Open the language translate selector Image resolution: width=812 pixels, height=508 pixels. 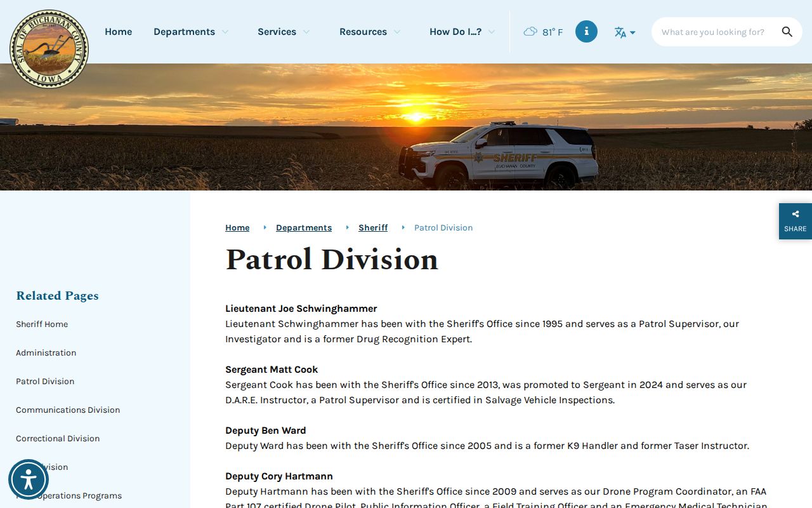tap(625, 32)
